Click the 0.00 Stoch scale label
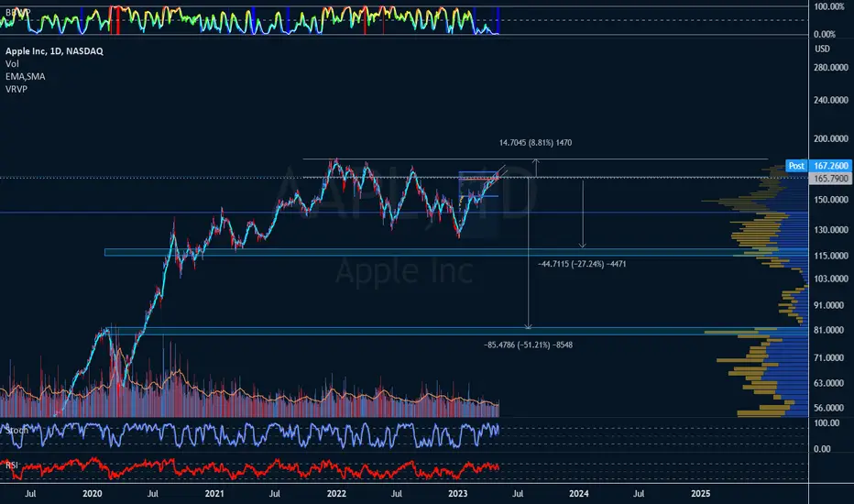 (x=822, y=449)
